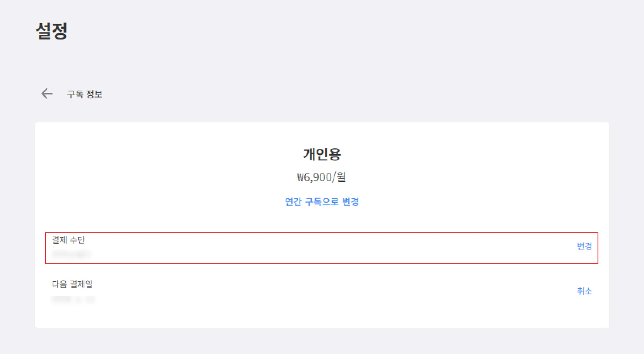Click the won currency symbol in the price
Image resolution: width=644 pixels, height=354 pixels.
point(300,178)
